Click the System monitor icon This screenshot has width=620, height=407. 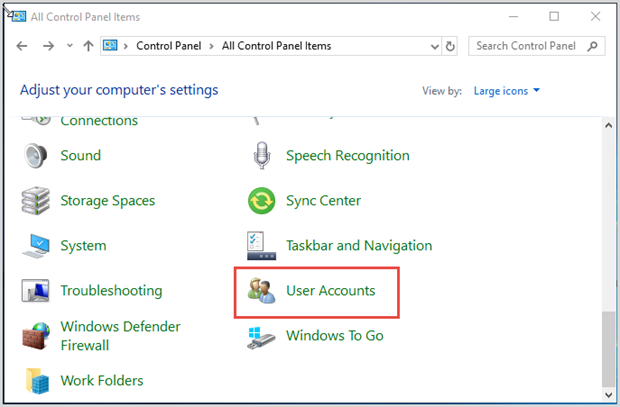37,246
